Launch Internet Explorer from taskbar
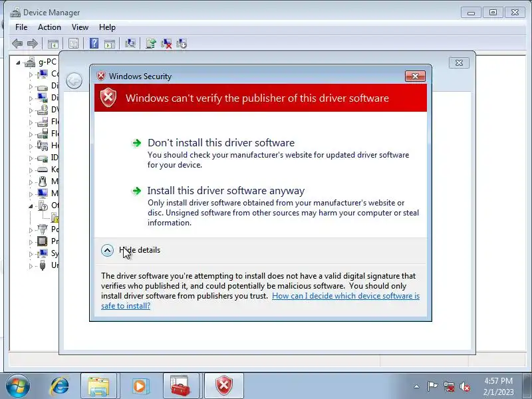Viewport: 532px width, 399px height. pyautogui.click(x=60, y=386)
